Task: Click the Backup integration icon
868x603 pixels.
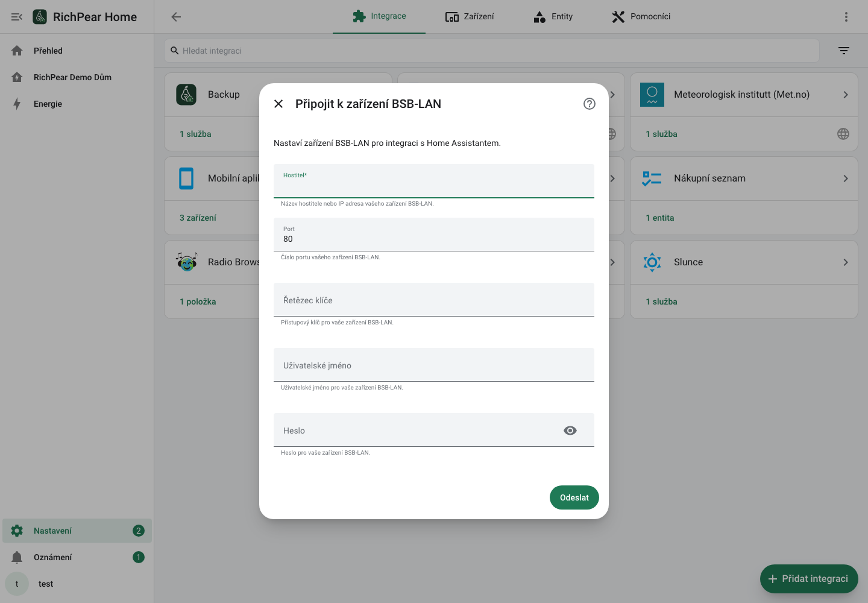Action: point(186,95)
